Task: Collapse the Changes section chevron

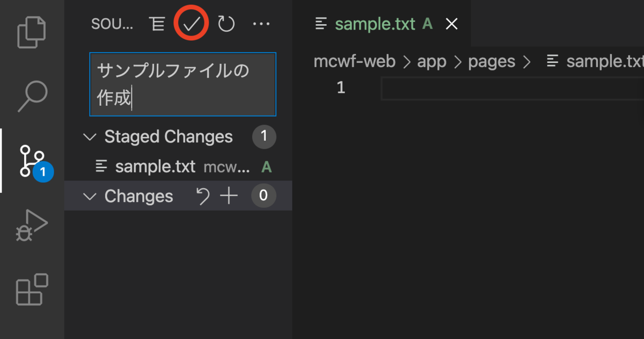Action: [x=89, y=196]
